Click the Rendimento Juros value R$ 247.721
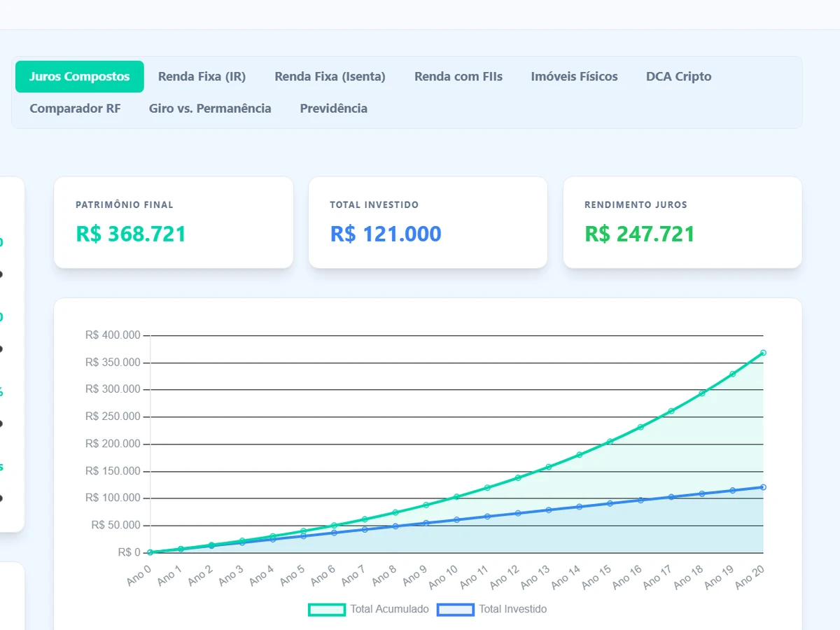Viewport: 840px width, 630px height. [640, 234]
